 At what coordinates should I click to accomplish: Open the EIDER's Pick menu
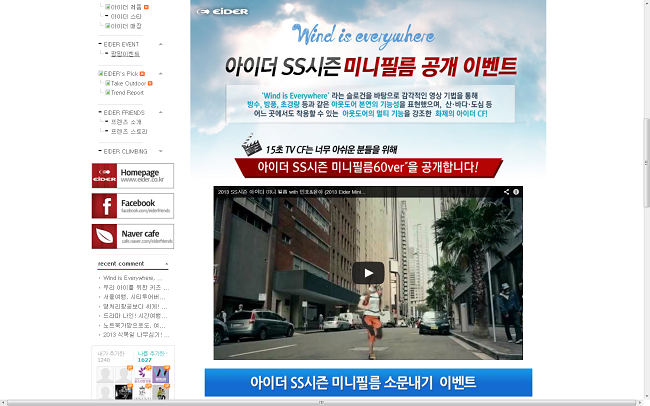[121, 74]
